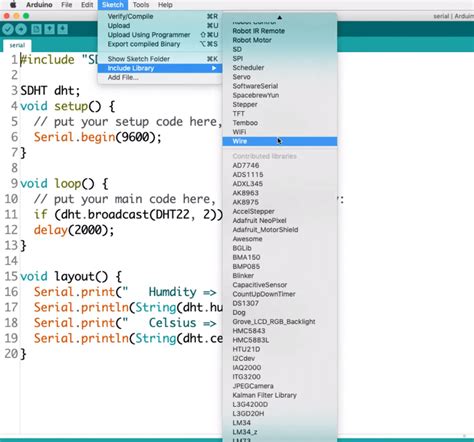Include the Robot IR Remote library

(x=280, y=31)
